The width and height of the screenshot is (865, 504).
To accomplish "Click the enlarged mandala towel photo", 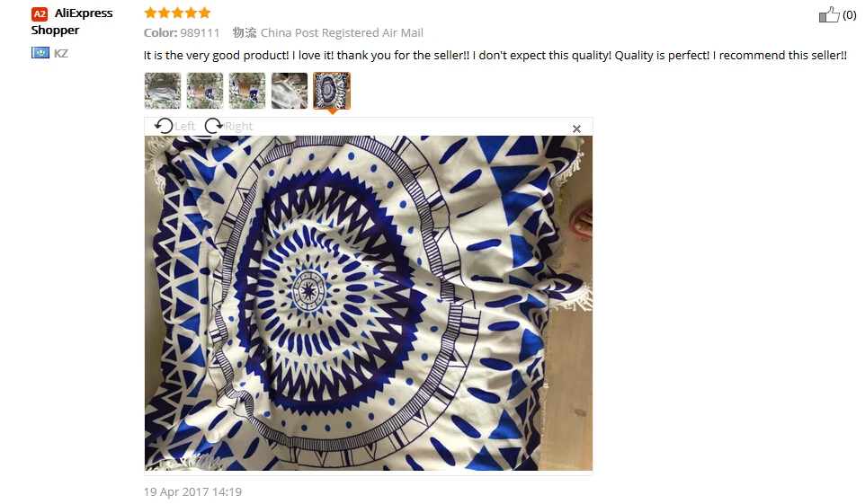I will click(369, 303).
